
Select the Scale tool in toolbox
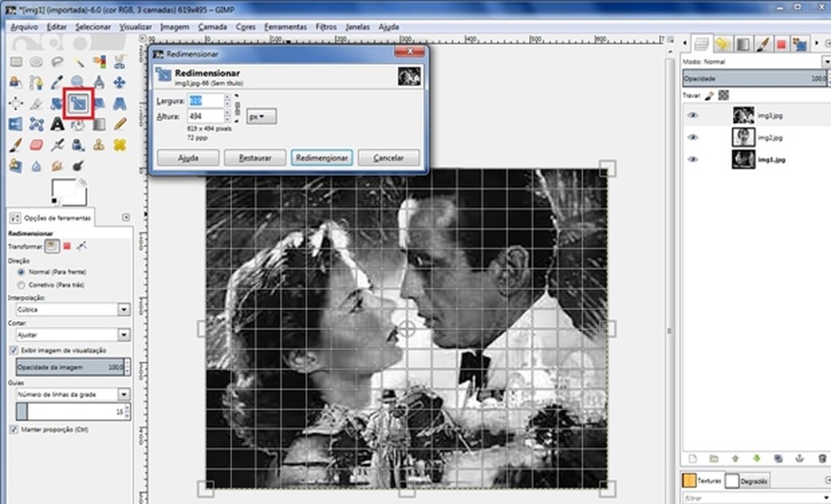click(79, 103)
